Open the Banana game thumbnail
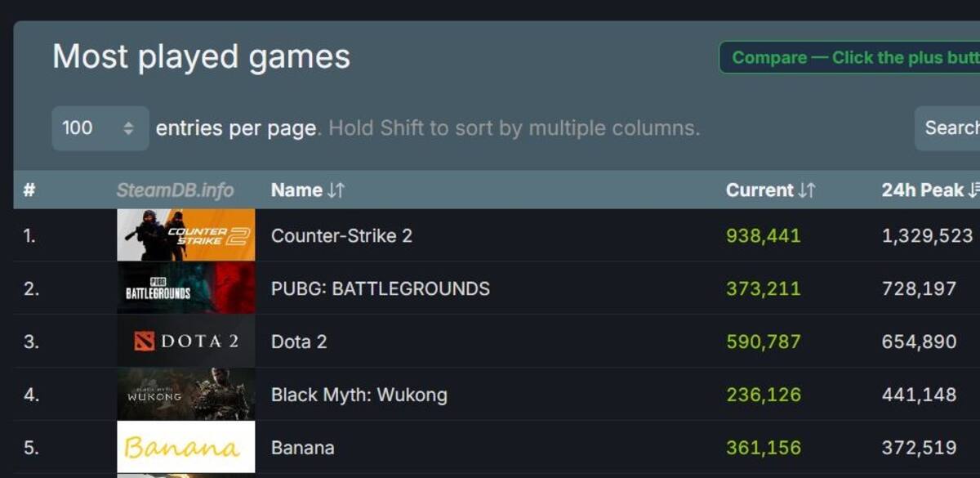Viewport: 980px width, 478px height. click(x=186, y=448)
